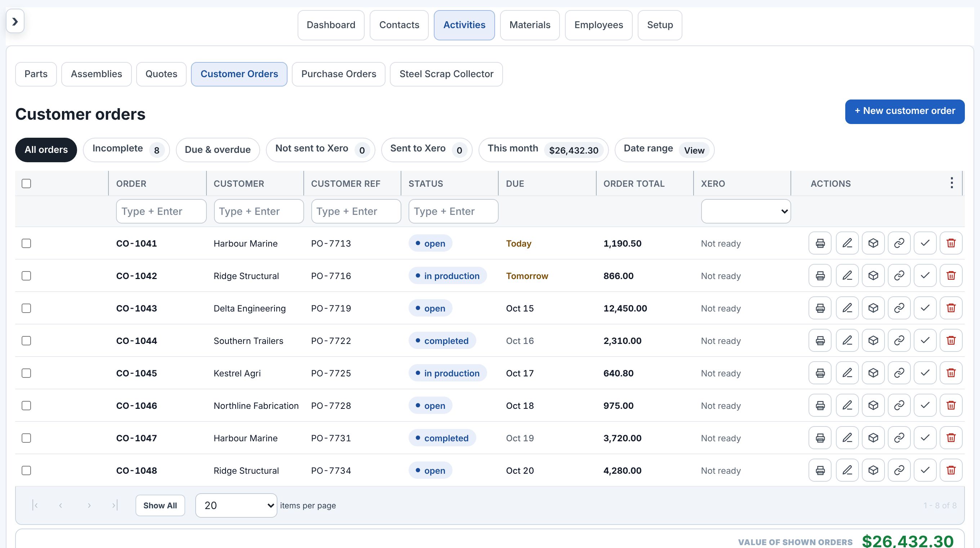Click the link icon for CO-1042
980x548 pixels.
click(899, 275)
